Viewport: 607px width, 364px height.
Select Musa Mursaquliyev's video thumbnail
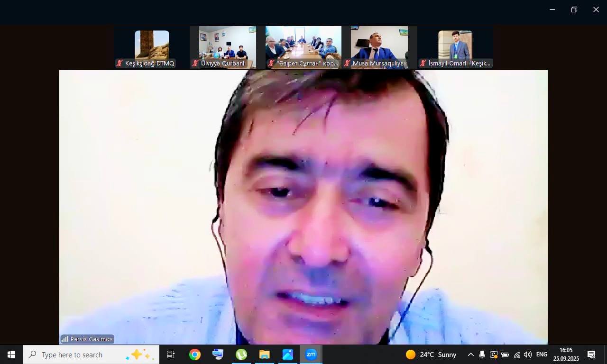[379, 47]
